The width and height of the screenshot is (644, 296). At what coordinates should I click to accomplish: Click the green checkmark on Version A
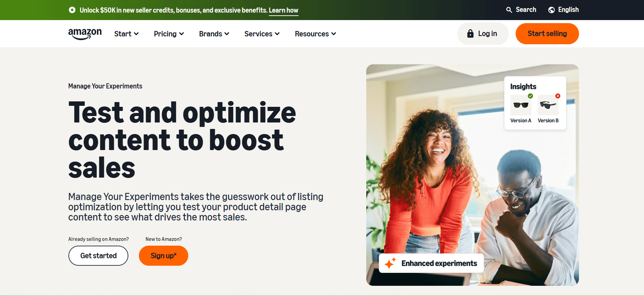point(530,96)
